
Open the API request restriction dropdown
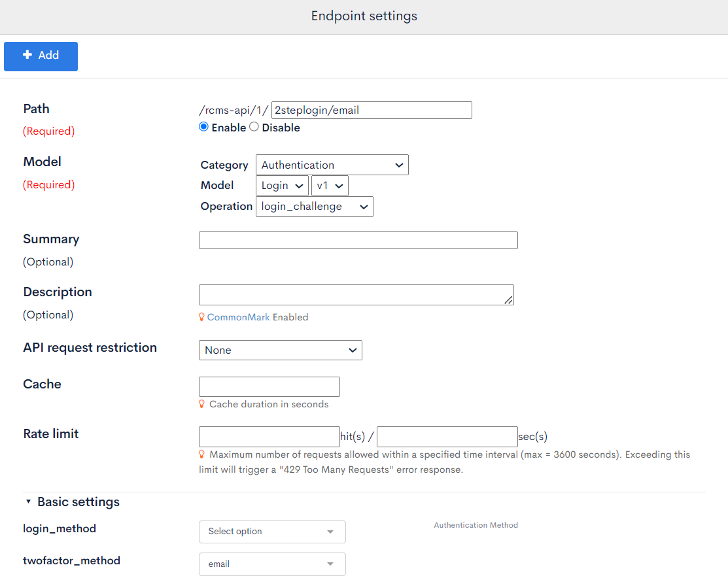pos(280,350)
